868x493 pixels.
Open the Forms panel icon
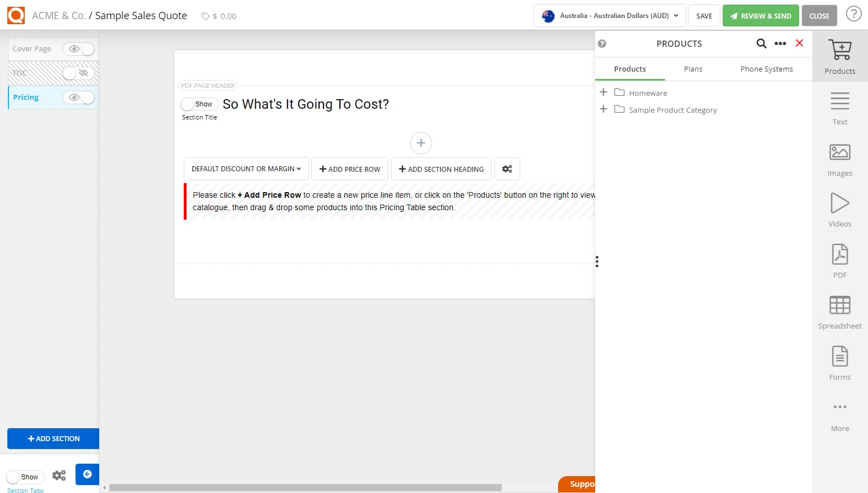point(839,359)
